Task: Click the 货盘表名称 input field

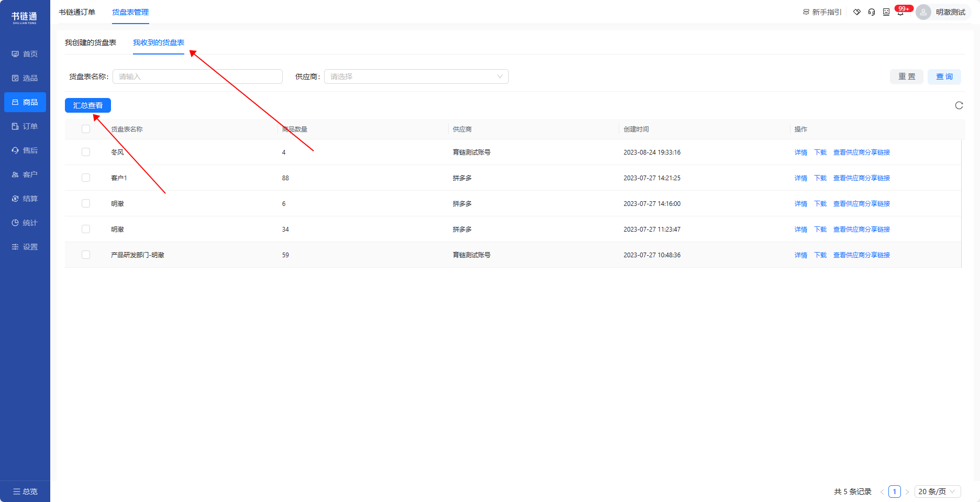Action: click(197, 77)
